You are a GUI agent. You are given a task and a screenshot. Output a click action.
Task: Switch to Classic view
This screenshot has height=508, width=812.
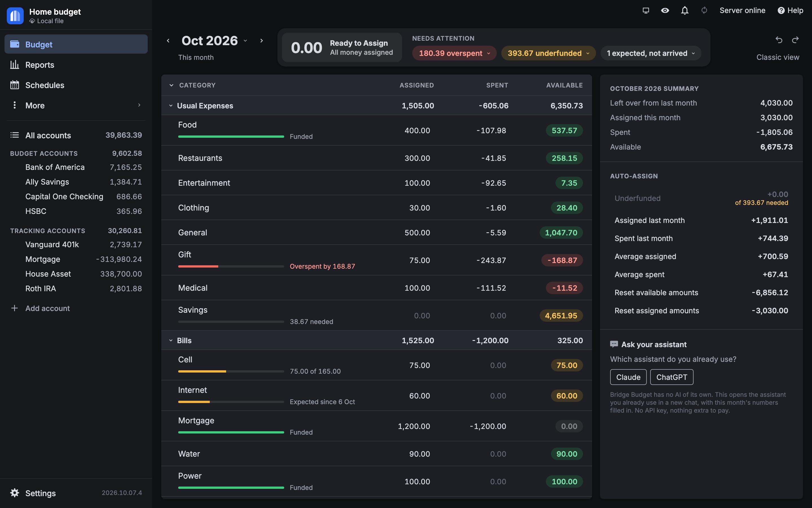click(x=777, y=57)
